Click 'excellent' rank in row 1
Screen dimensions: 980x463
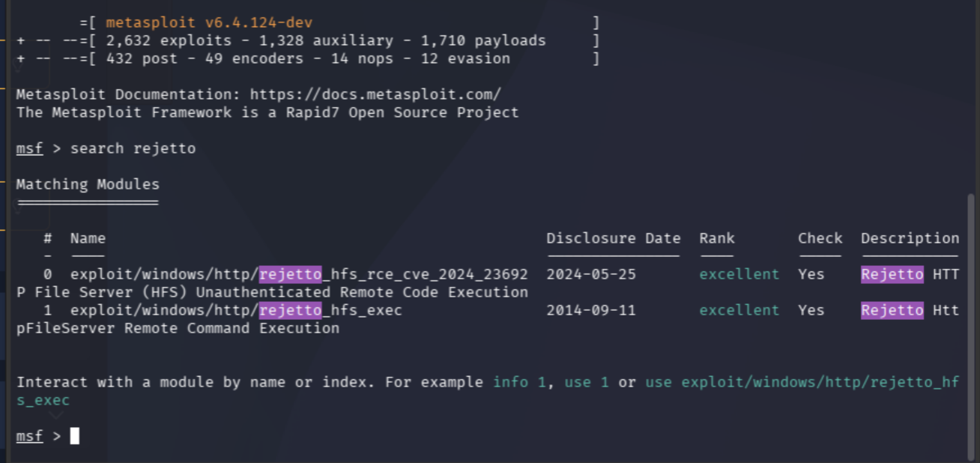(x=739, y=310)
